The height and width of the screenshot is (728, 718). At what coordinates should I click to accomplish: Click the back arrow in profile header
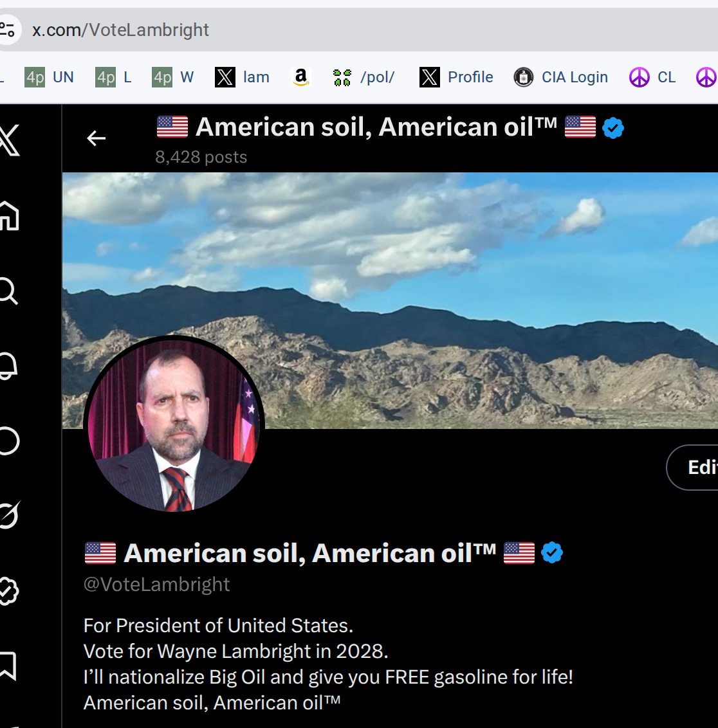96,138
